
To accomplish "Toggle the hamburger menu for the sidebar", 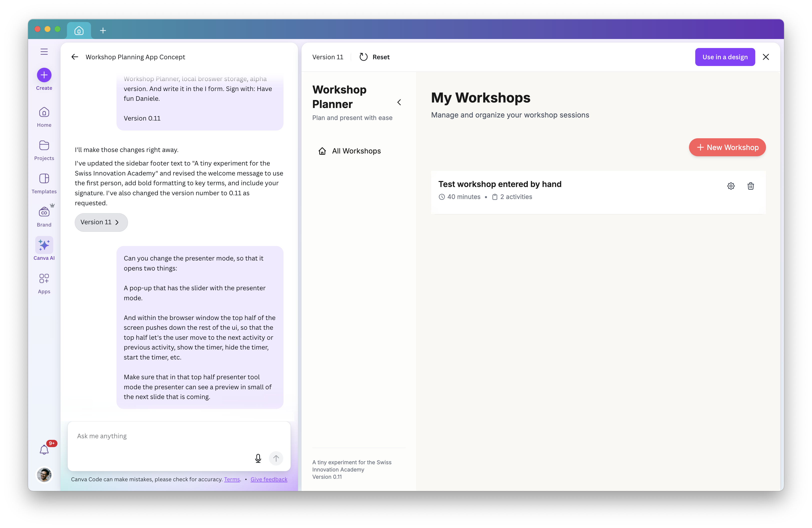I will pos(44,51).
